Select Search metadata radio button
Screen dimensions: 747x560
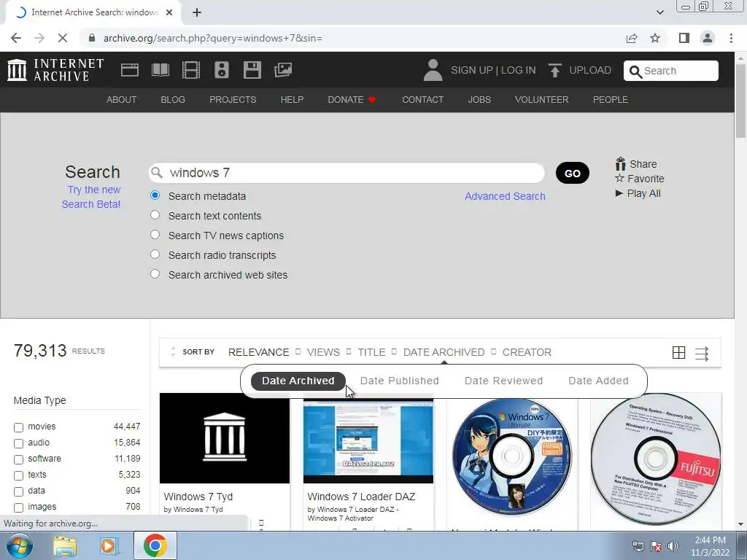point(155,195)
